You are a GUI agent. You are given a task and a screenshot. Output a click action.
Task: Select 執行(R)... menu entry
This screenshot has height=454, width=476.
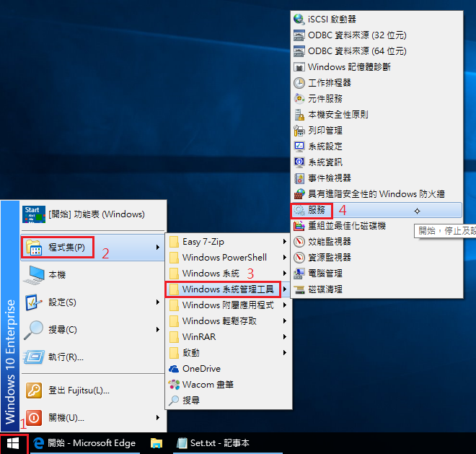point(66,357)
